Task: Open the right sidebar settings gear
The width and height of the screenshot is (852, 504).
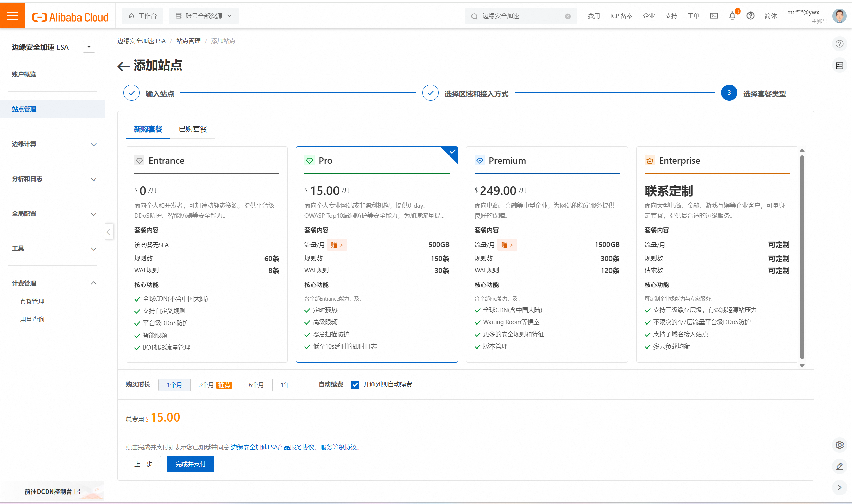Action: [839, 445]
